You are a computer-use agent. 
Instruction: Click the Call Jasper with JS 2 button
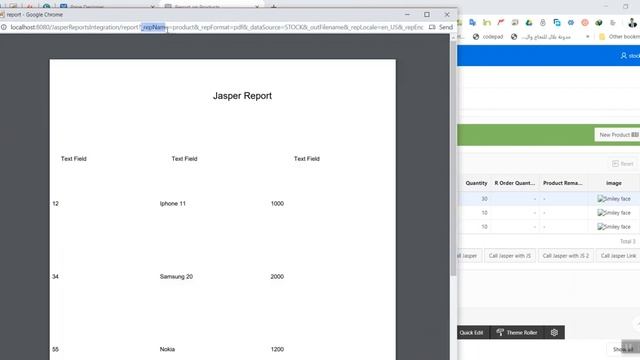pyautogui.click(x=566, y=256)
